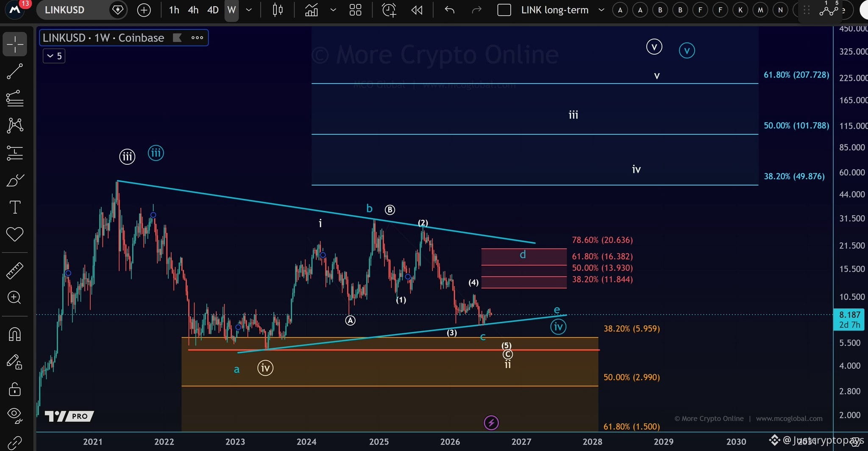Open the XABCD pattern tools
This screenshot has width=868, height=451.
pos(15,125)
